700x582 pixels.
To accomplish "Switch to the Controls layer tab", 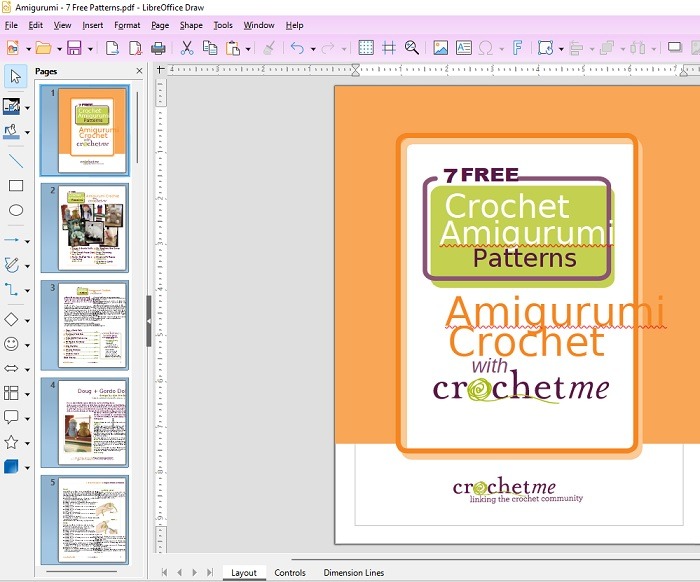I will [x=290, y=573].
